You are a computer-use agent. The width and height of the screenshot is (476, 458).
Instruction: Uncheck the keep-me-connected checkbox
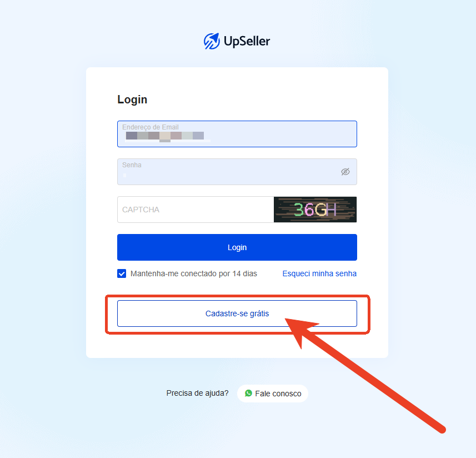tap(122, 273)
